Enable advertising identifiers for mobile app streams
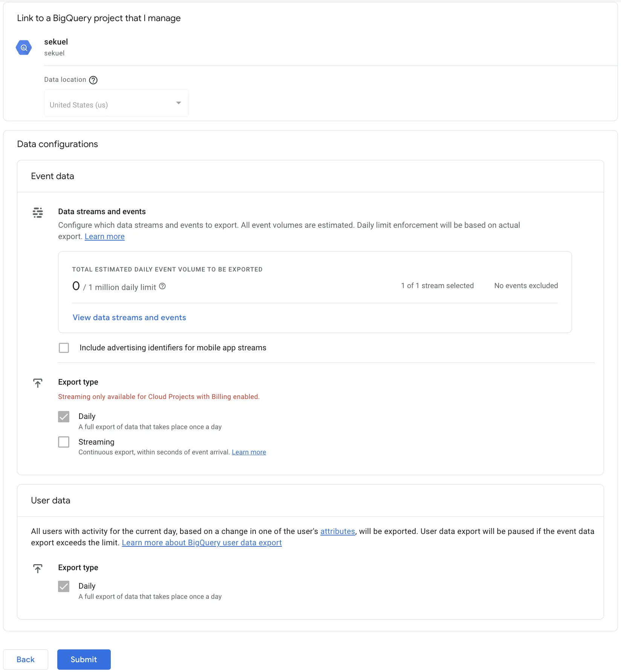Image resolution: width=621 pixels, height=672 pixels. tap(64, 347)
